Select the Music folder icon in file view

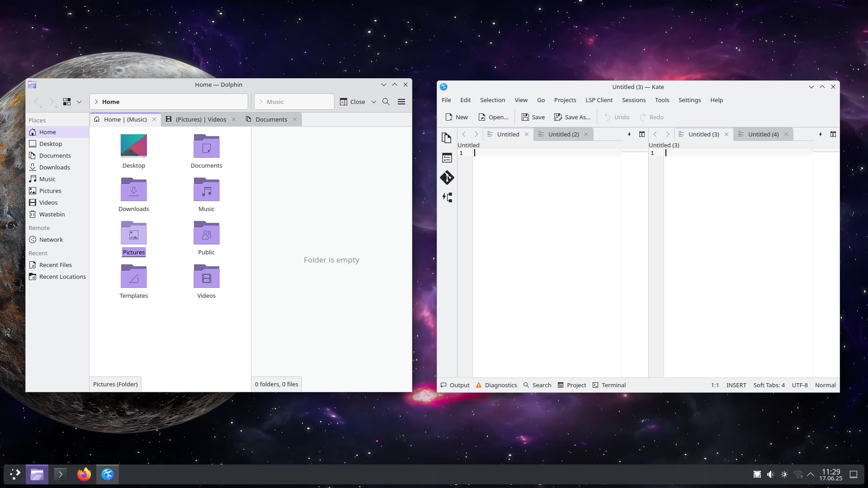coord(207,189)
